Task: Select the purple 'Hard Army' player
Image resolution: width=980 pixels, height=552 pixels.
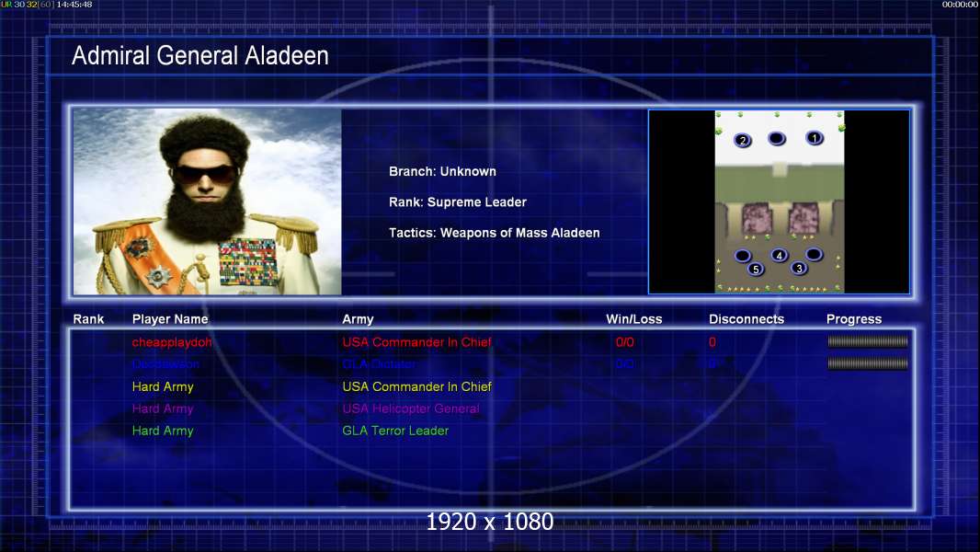Action: coord(163,408)
